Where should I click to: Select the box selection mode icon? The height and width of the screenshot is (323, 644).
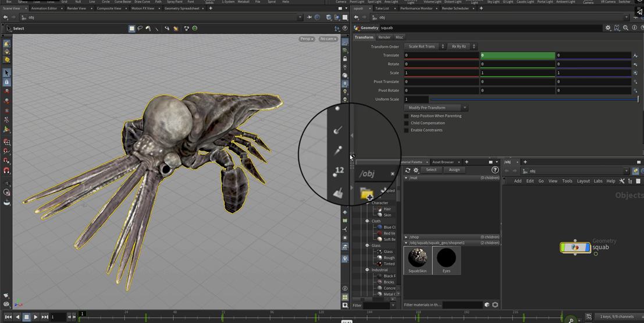(x=132, y=28)
